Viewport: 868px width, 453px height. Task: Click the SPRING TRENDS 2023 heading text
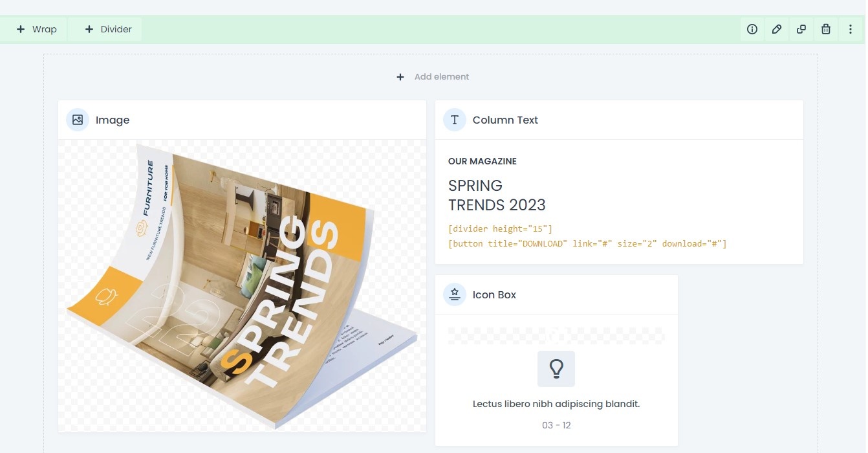coord(497,195)
